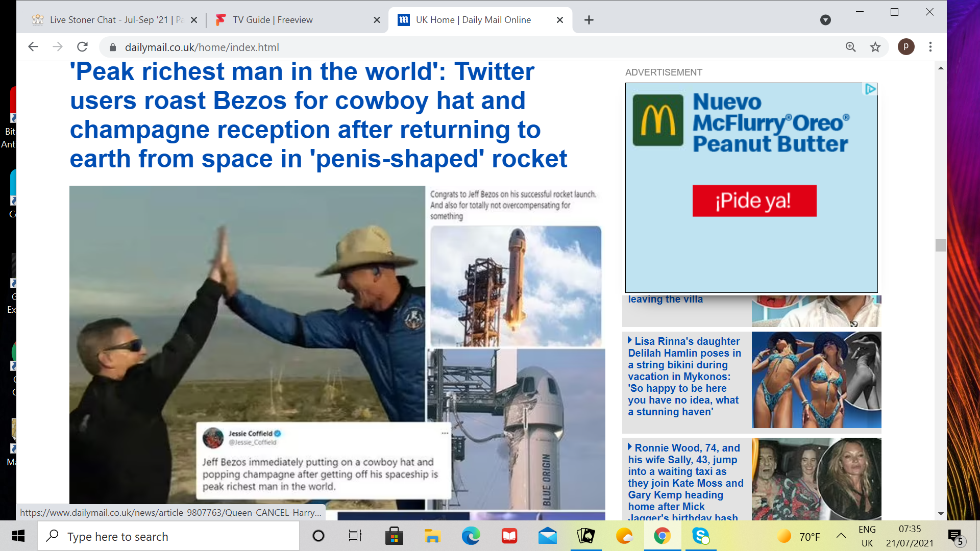The height and width of the screenshot is (551, 980).
Task: Open the ENG UK language selector
Action: [x=867, y=536]
